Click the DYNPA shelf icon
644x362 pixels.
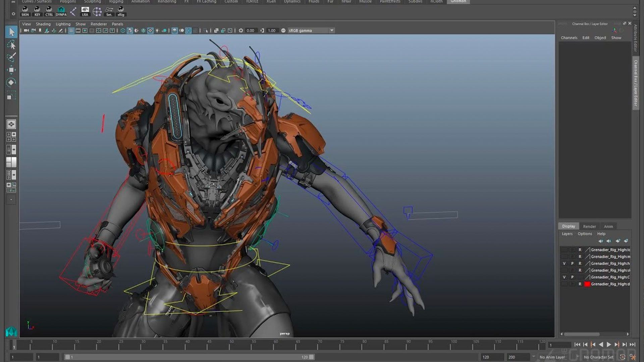tap(61, 12)
